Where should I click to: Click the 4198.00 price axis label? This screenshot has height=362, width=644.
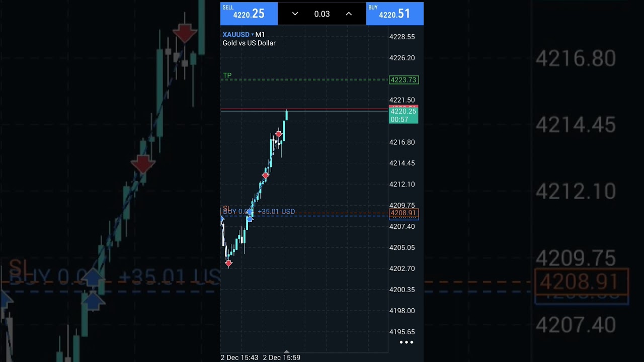pos(402,311)
